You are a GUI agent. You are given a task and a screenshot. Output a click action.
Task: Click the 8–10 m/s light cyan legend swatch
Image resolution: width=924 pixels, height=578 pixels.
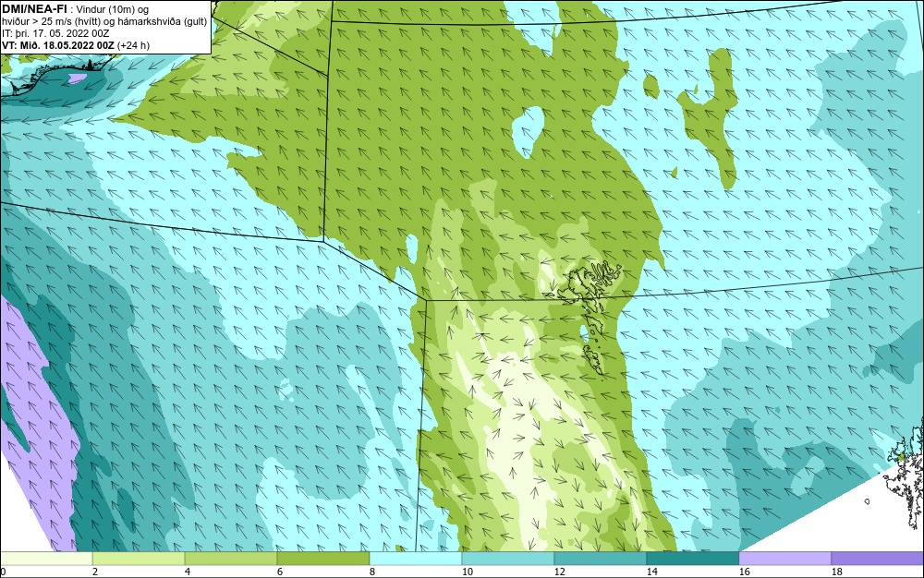[416, 559]
